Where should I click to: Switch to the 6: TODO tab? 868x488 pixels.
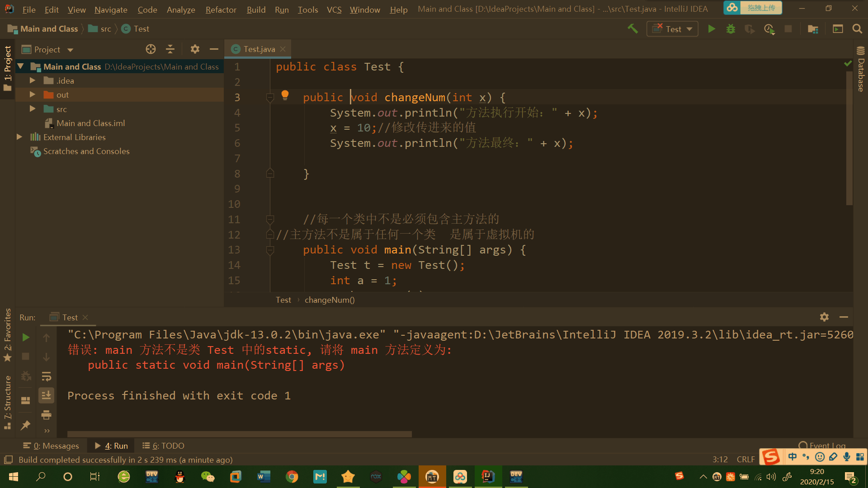tap(163, 446)
